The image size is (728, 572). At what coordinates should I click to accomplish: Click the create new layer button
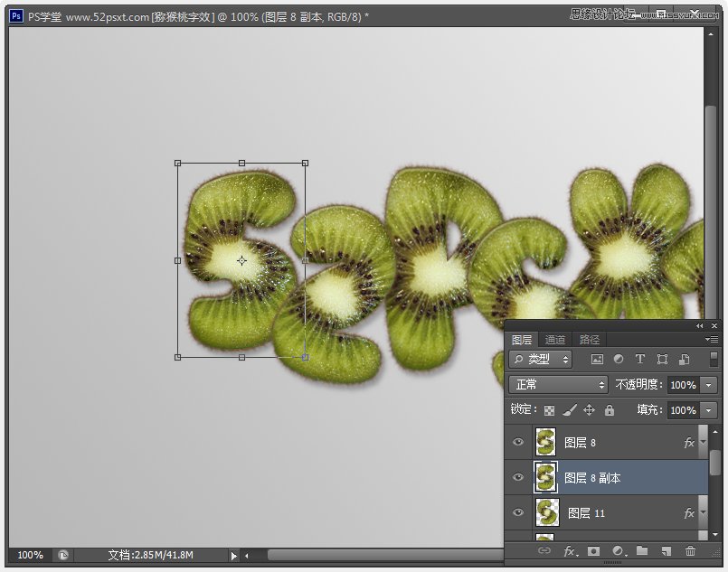pyautogui.click(x=667, y=550)
